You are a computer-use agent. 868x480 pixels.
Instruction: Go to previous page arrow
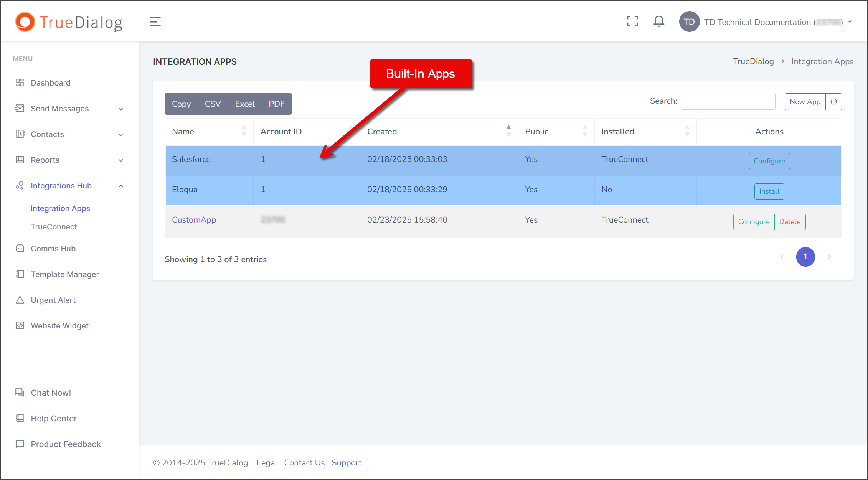pyautogui.click(x=782, y=257)
